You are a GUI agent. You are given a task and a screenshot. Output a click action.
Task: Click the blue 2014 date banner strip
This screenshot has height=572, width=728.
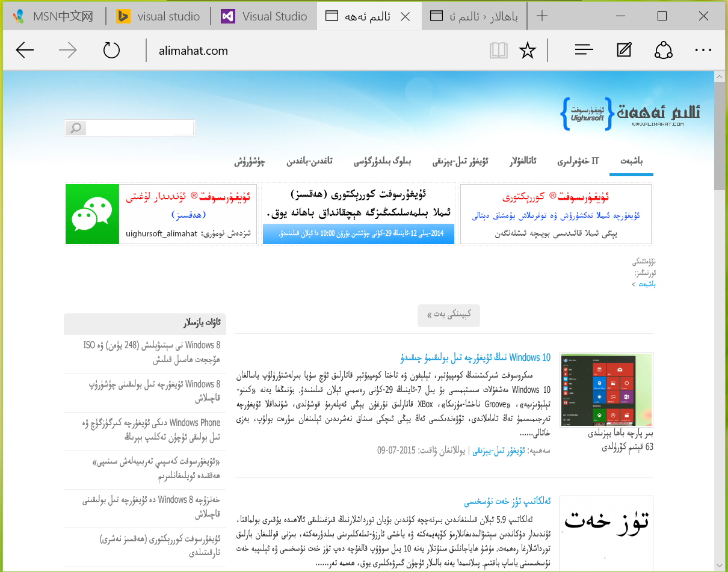pyautogui.click(x=359, y=234)
